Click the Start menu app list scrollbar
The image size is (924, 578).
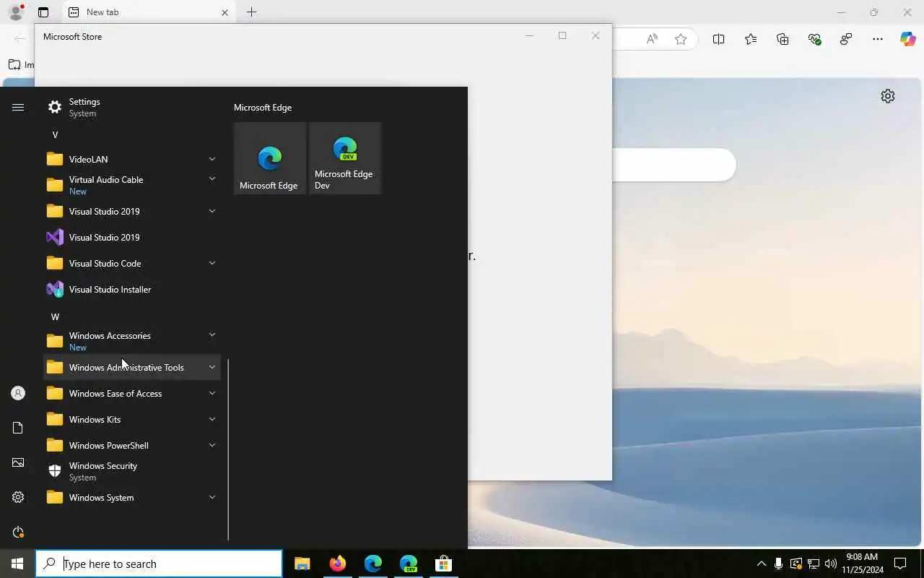pyautogui.click(x=228, y=449)
